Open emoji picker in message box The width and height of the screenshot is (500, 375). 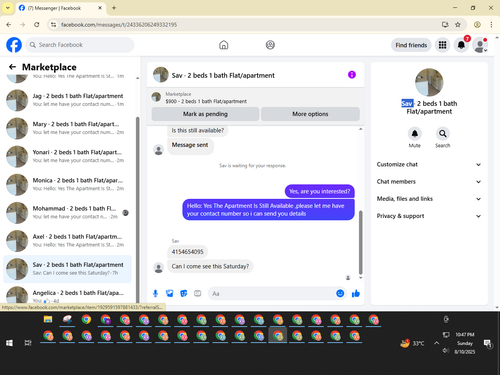point(340,293)
